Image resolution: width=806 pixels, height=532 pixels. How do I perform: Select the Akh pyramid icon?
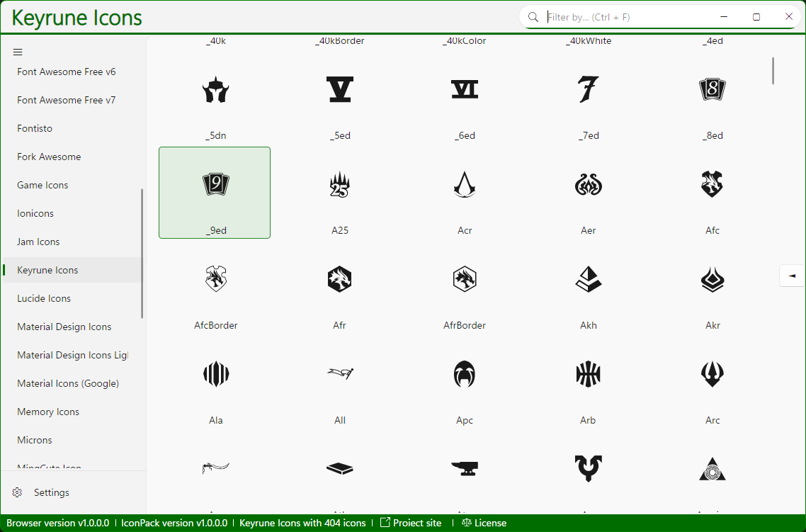tap(588, 279)
